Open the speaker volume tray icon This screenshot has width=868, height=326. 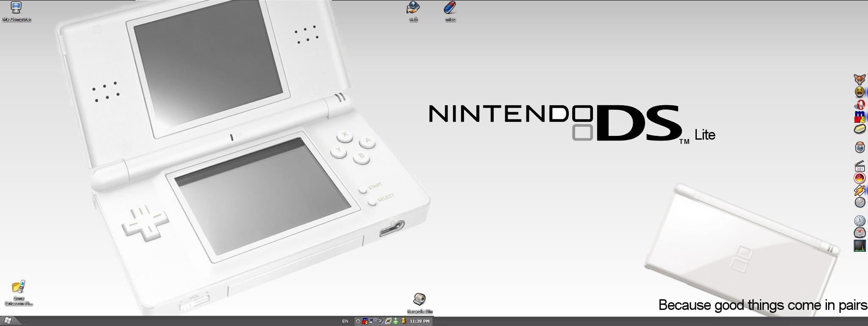pos(380,321)
